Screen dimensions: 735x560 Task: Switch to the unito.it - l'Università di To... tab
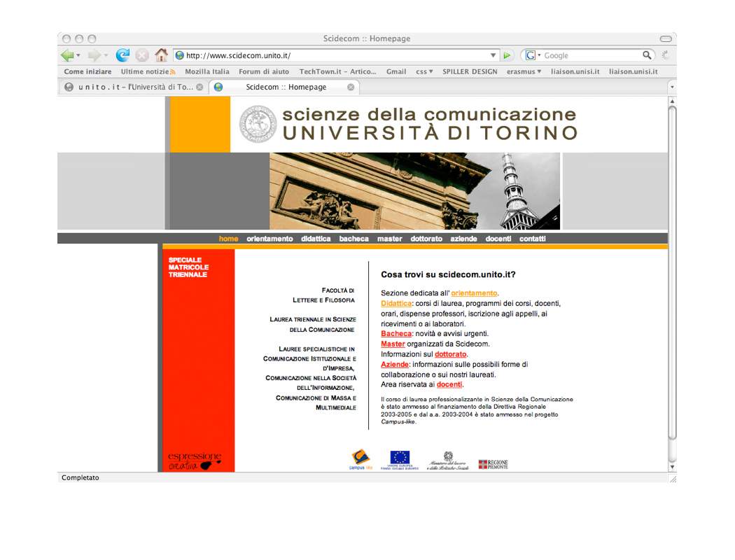134,87
